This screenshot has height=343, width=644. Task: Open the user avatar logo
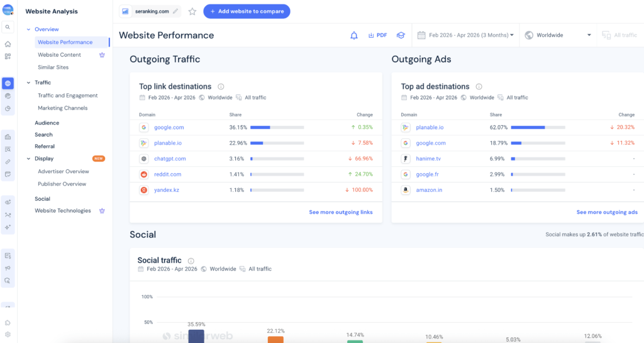[x=8, y=9]
